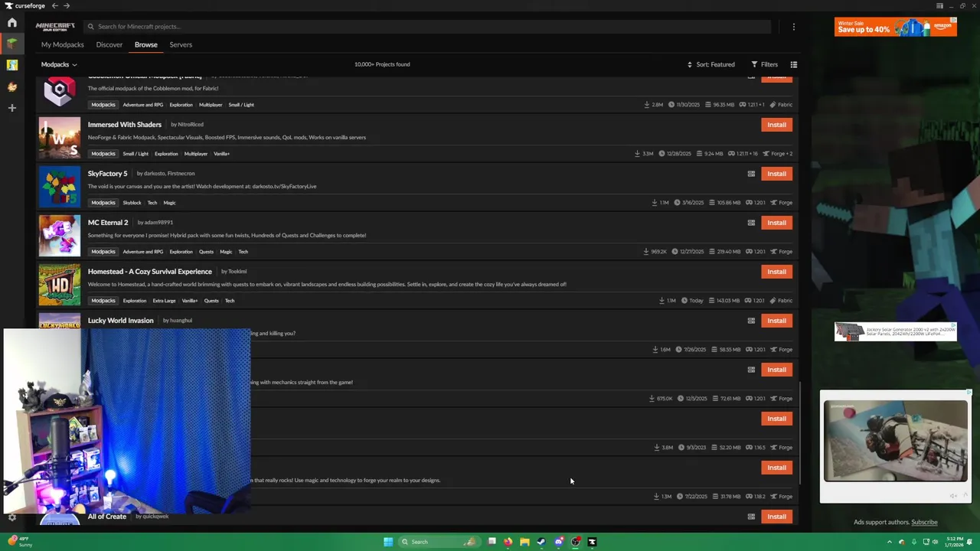The height and width of the screenshot is (551, 980).
Task: Open File Explorer from the taskbar
Action: (524, 542)
